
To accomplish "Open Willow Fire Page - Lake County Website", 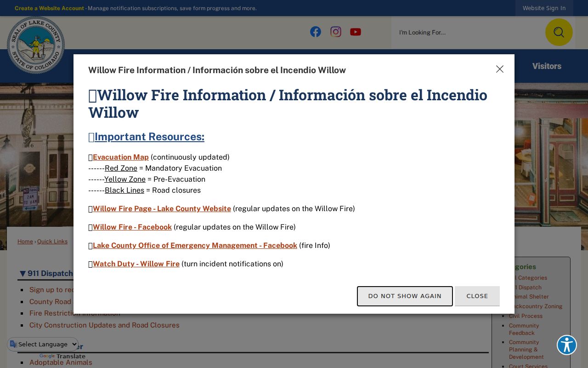I will (162, 209).
